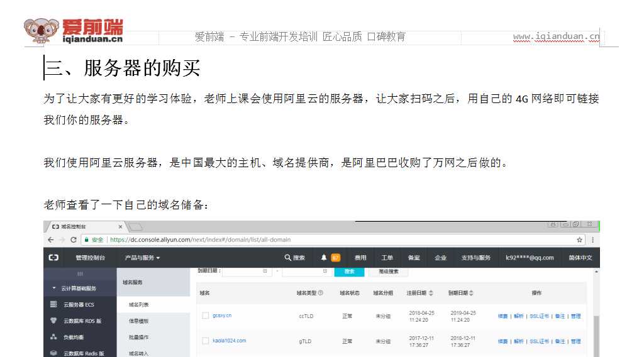Click 续费 for kaola1024.com
This screenshot has height=357, width=644.
[502, 341]
